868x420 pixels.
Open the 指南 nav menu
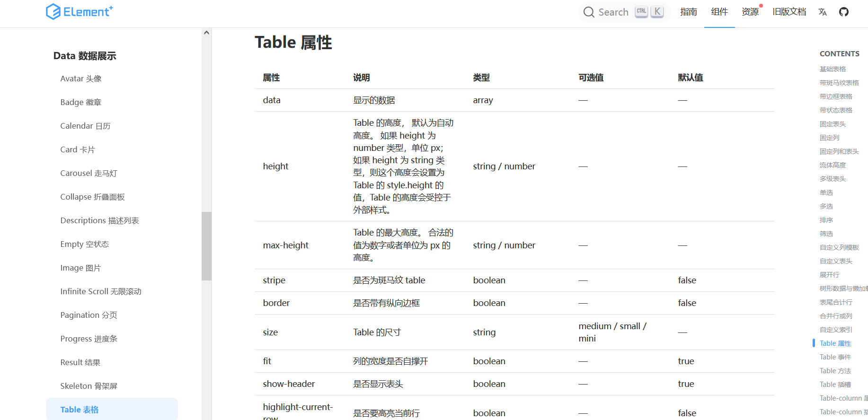click(x=689, y=12)
